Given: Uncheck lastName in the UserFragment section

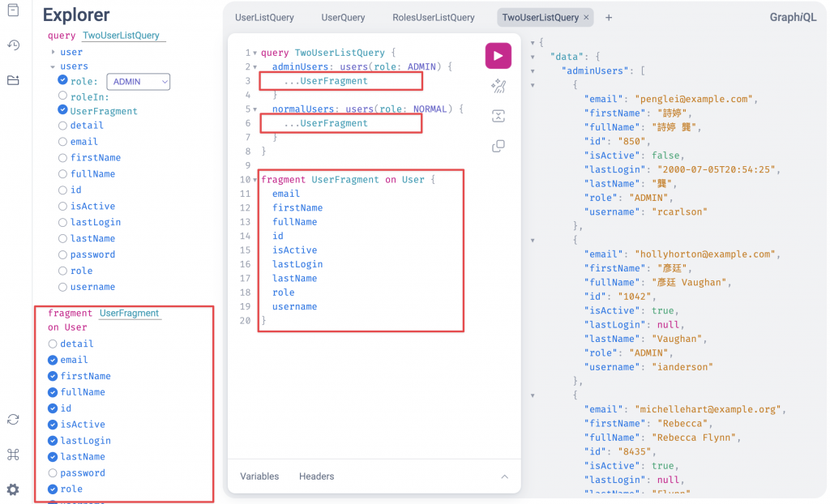Looking at the screenshot, I should pyautogui.click(x=53, y=457).
